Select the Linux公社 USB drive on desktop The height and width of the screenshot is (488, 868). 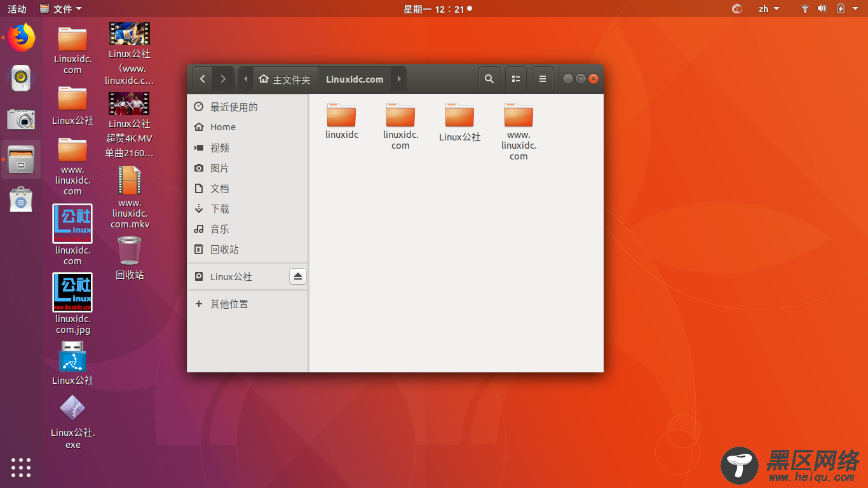coord(72,363)
